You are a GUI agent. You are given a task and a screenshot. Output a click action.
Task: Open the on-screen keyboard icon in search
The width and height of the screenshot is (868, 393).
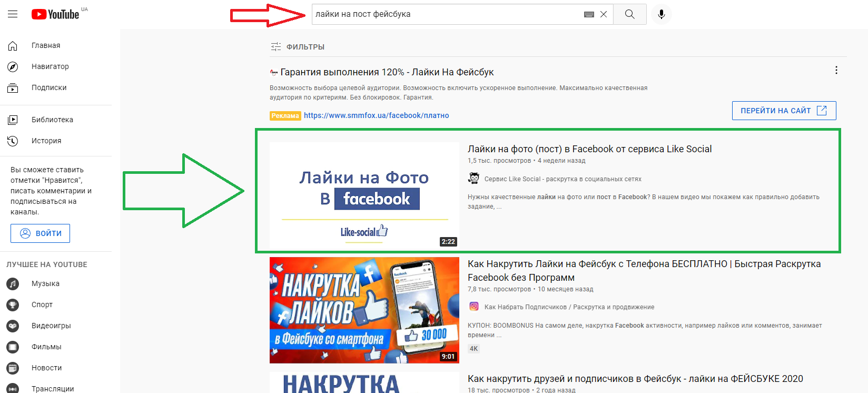click(x=589, y=14)
